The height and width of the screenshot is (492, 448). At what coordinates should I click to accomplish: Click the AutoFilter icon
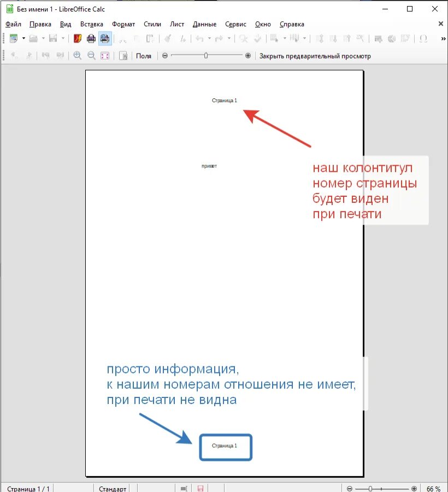coord(360,39)
